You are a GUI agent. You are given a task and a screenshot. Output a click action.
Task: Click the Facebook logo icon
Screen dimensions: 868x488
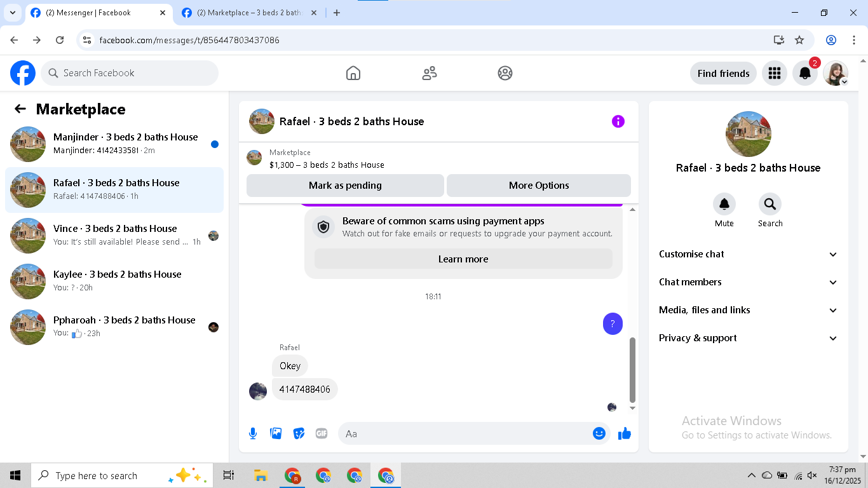click(x=23, y=73)
